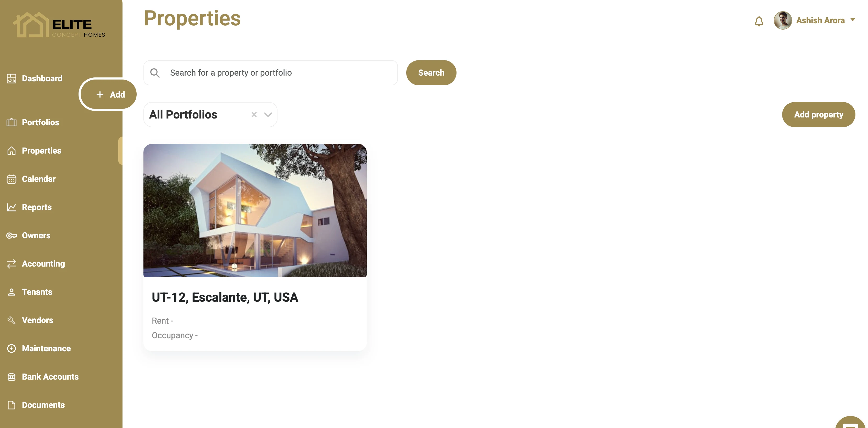Screen dimensions: 868x428
Task: Expand the All Portfolios dropdown chevron
Action: coord(268,115)
